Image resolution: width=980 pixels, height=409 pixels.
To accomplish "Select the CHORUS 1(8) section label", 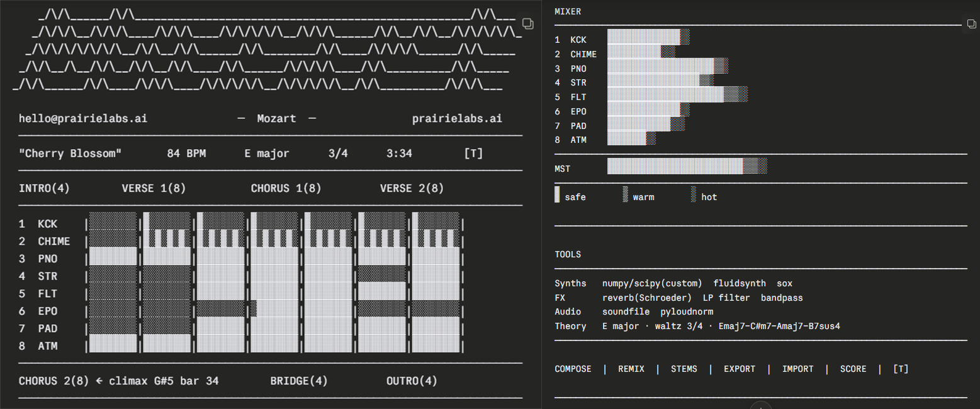I will point(286,188).
